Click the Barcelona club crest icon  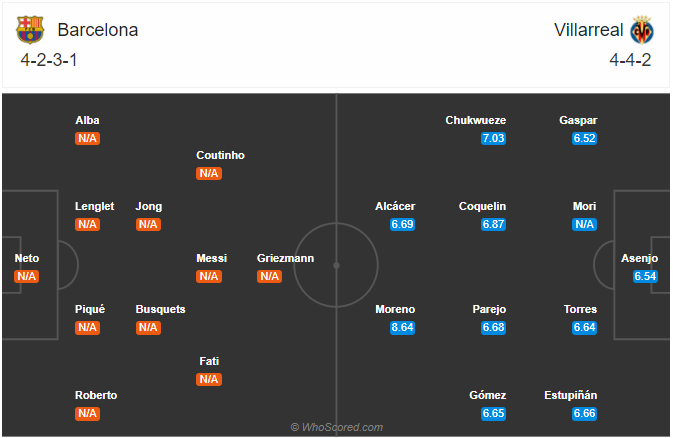pos(30,30)
